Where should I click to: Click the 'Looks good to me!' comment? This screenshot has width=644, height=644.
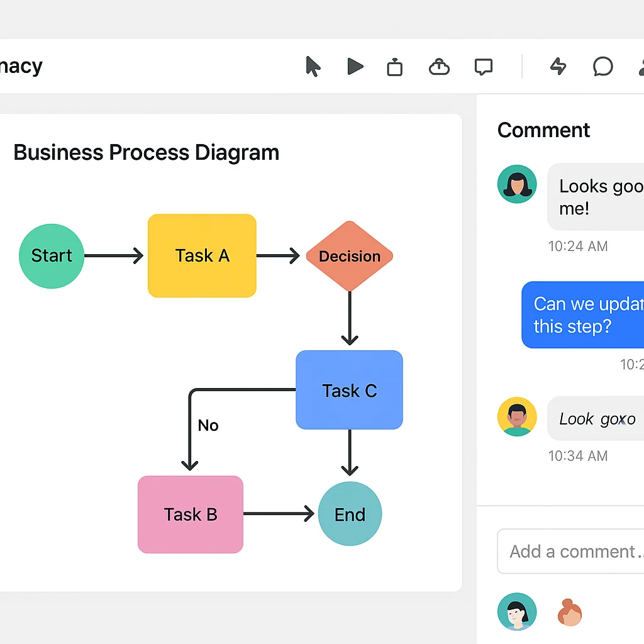(x=604, y=196)
